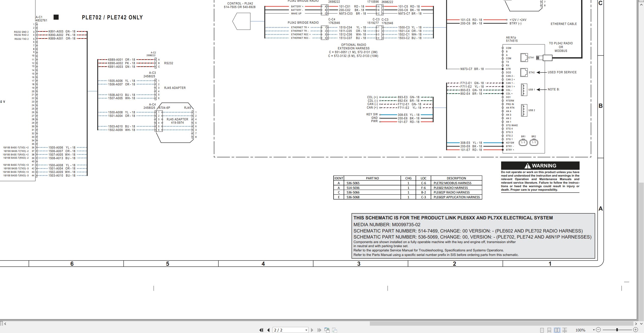Click the ETH1 port symbol

(x=524, y=58)
